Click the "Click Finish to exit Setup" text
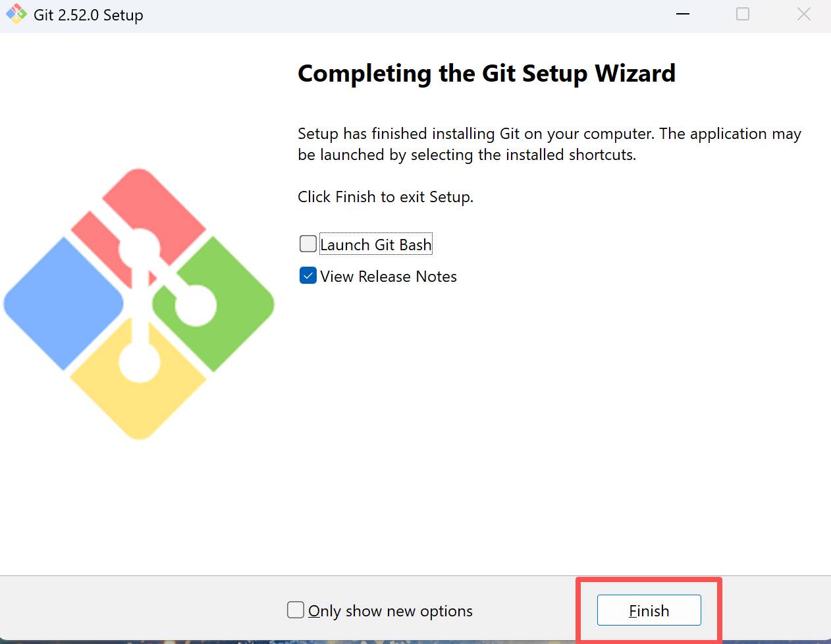 tap(385, 197)
